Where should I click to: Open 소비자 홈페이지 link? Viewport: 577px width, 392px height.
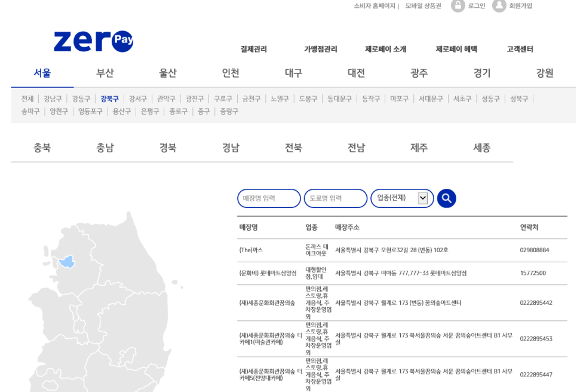375,6
